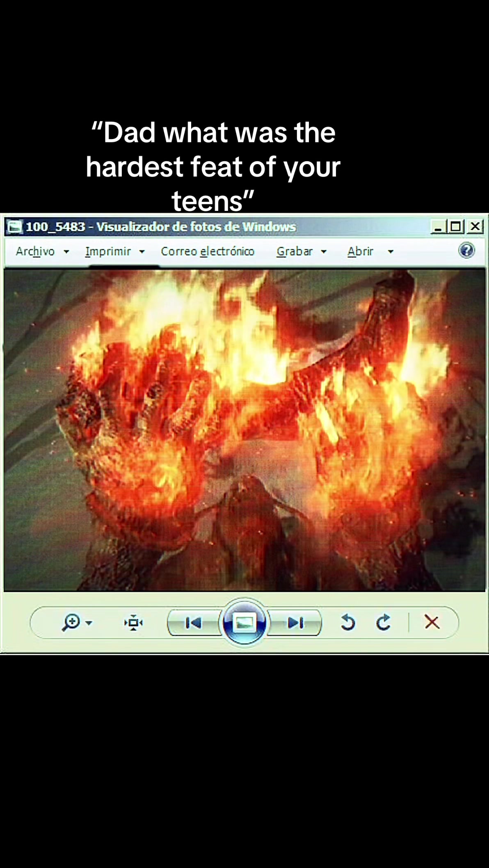Image resolution: width=489 pixels, height=868 pixels.
Task: Expand the zoom level dropdown arrow
Action: [89, 623]
